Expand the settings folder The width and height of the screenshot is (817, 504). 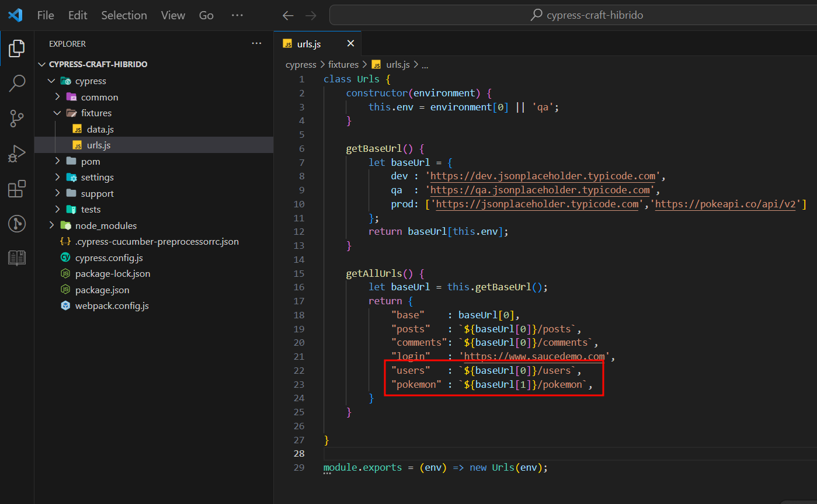57,177
